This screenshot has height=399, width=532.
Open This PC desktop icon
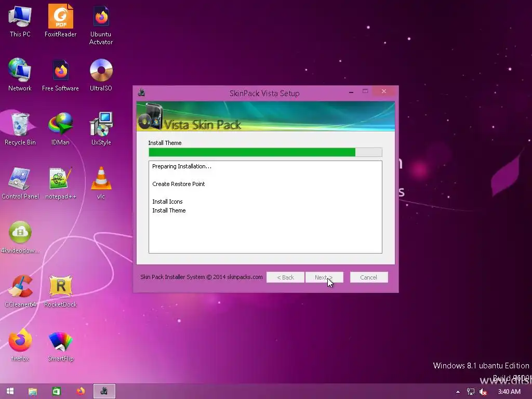click(20, 21)
